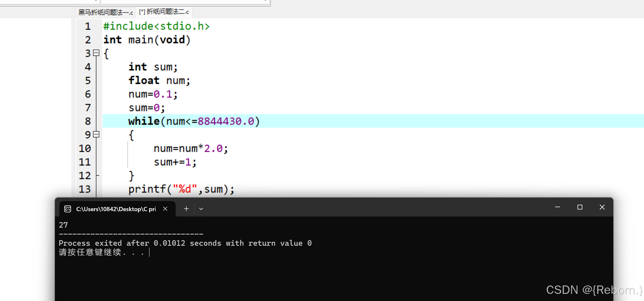Place cursor on #include<stdio.h> line
This screenshot has width=644, height=301.
click(x=156, y=26)
